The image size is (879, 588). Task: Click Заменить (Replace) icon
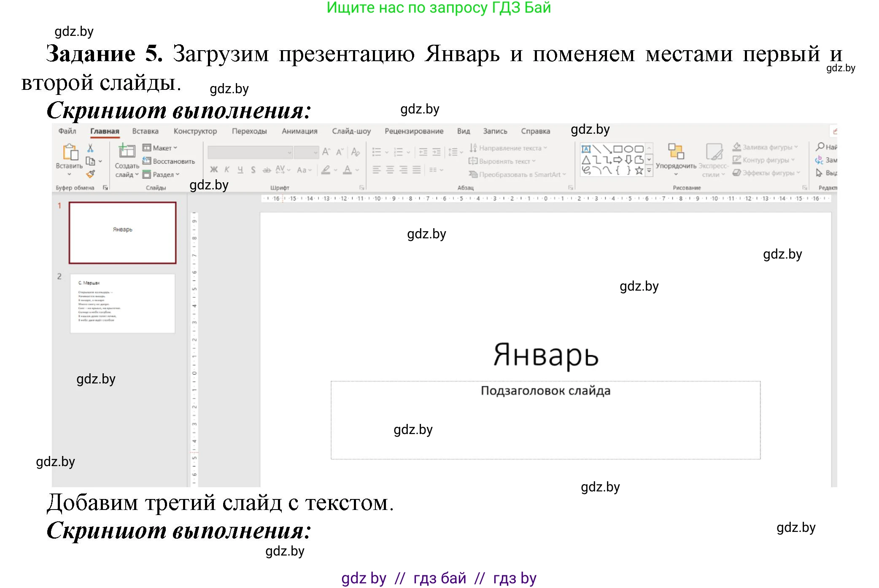pos(818,159)
